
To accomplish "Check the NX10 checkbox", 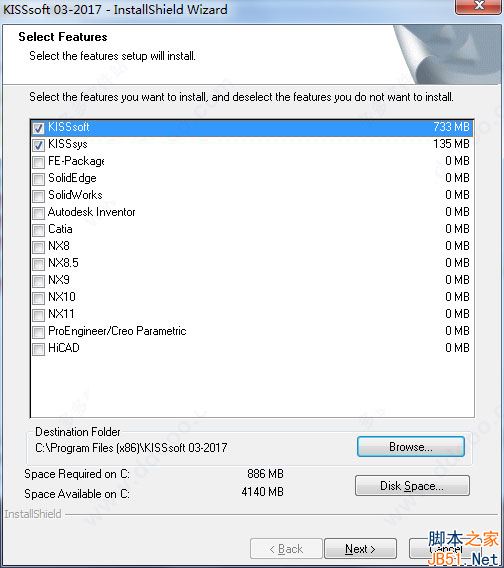I will (38, 298).
